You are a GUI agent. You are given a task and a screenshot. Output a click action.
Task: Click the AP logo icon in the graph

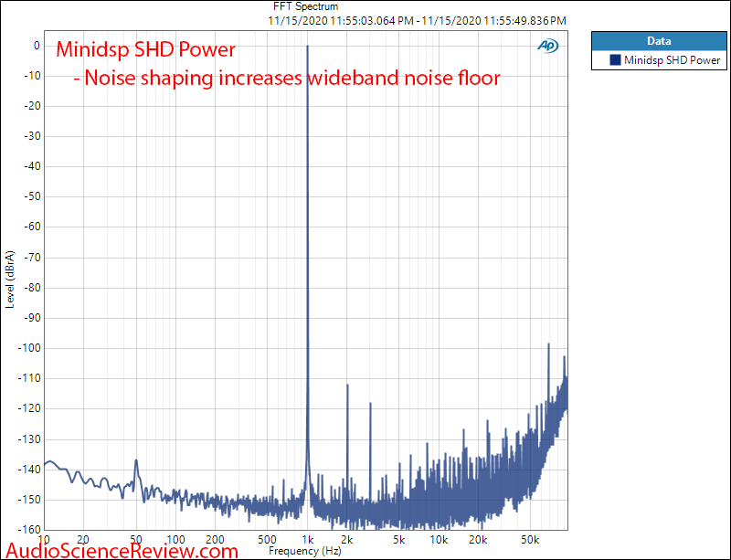coord(547,46)
